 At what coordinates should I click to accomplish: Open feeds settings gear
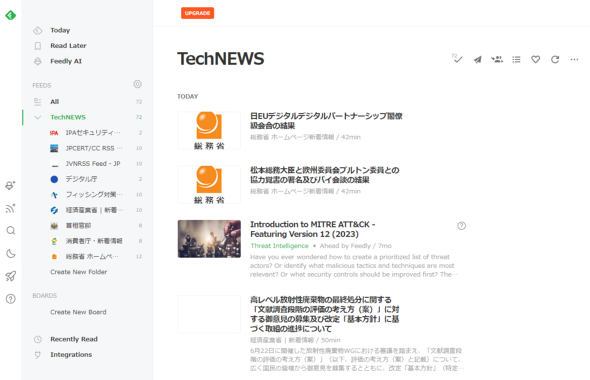[137, 84]
